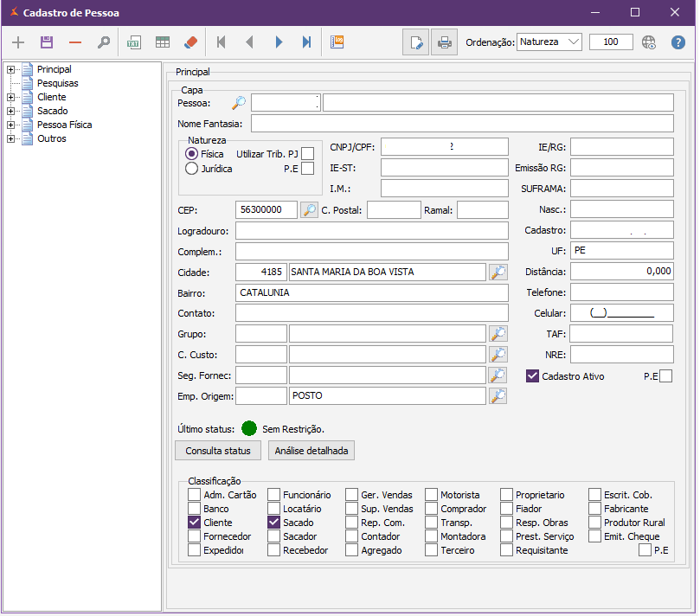This screenshot has height=616, width=700.
Task: Click the red minus delete record icon
Action: point(75,42)
